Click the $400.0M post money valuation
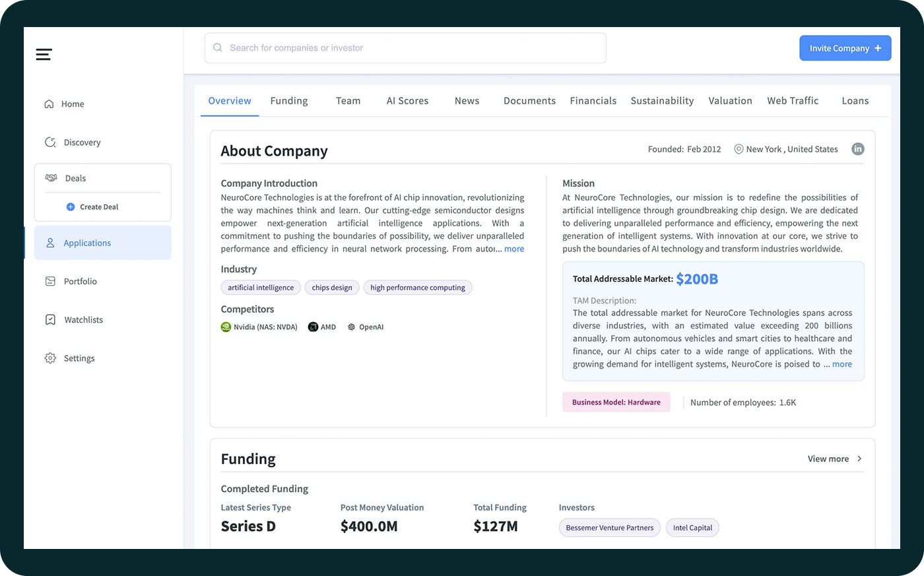 (x=369, y=527)
